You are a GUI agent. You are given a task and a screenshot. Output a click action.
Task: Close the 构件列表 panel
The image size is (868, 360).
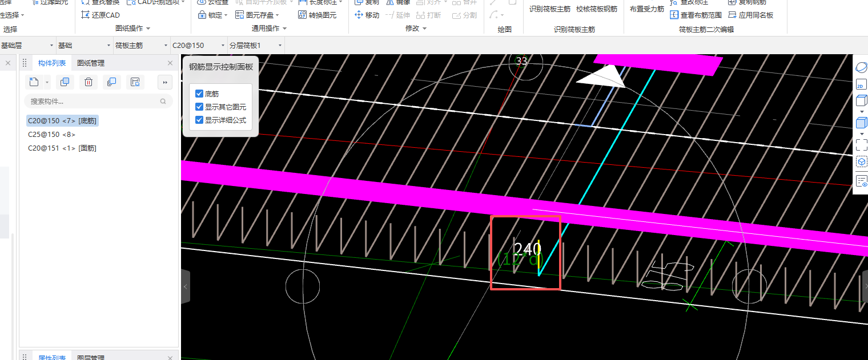click(x=170, y=63)
